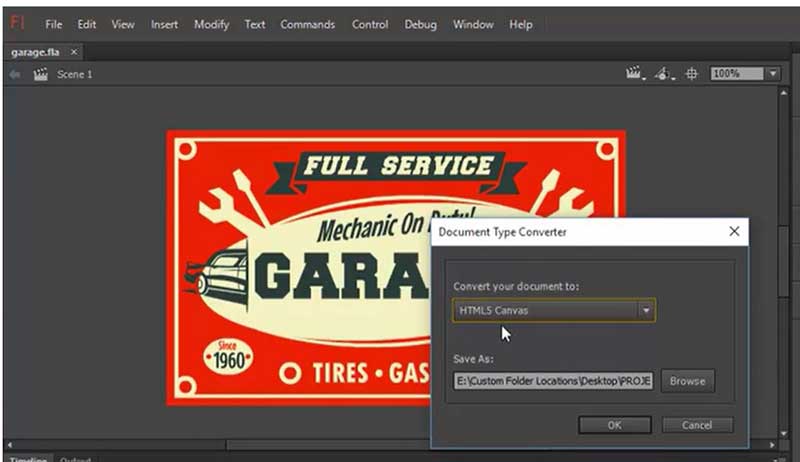The height and width of the screenshot is (462, 800).
Task: Open the Insert menu
Action: (164, 24)
